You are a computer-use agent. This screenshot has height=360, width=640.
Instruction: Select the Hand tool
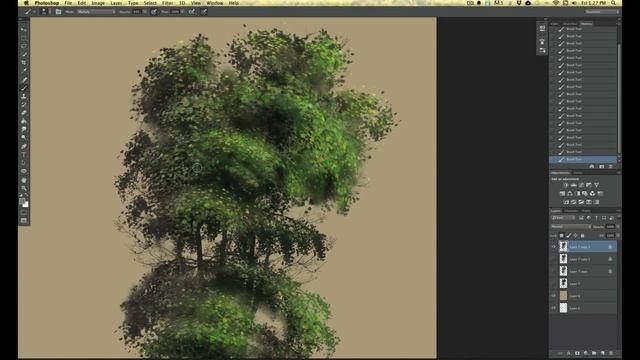pos(24,180)
